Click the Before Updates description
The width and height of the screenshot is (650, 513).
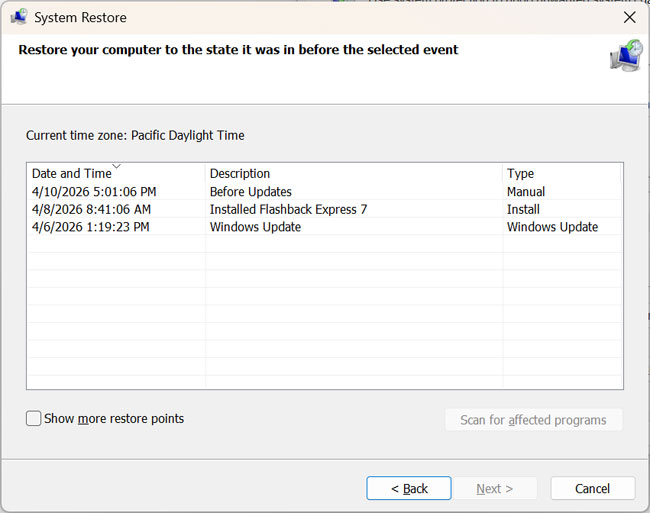point(251,191)
